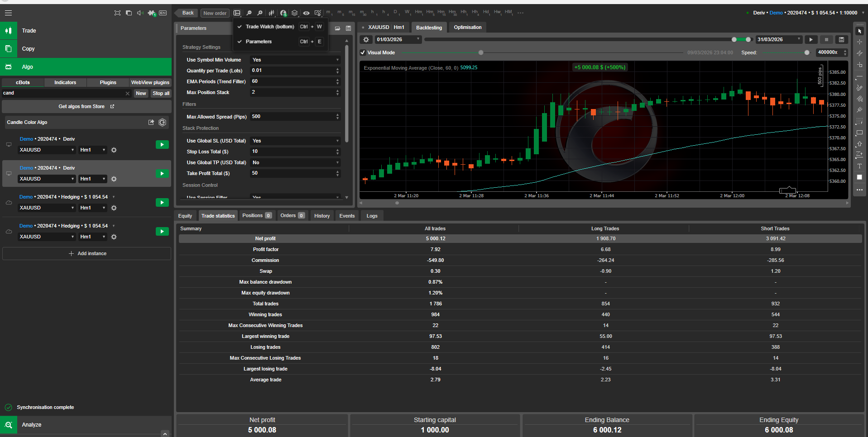This screenshot has width=868, height=437.
Task: Click the Speed slider handle
Action: (x=807, y=53)
